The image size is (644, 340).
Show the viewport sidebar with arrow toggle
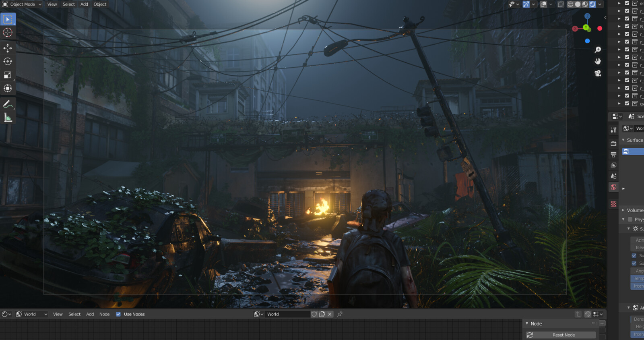tap(605, 17)
